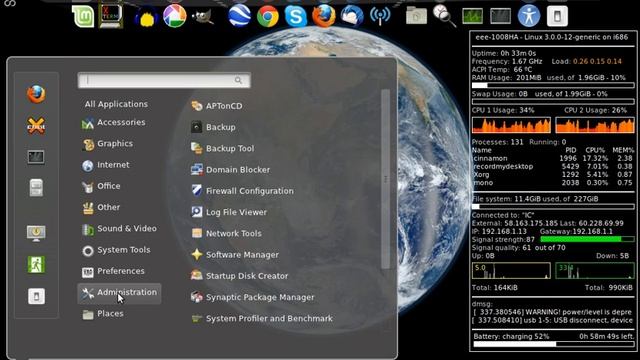Click the white switch icon in dock
The height and width of the screenshot is (360, 640).
click(557, 17)
